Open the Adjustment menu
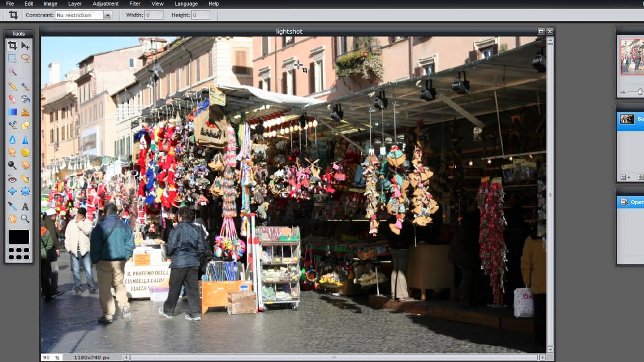The height and width of the screenshot is (362, 644). pos(106,4)
